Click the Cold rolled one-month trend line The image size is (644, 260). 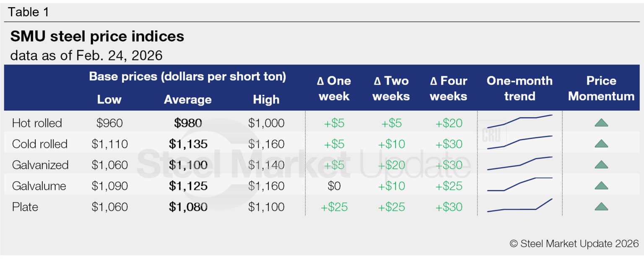tap(519, 142)
